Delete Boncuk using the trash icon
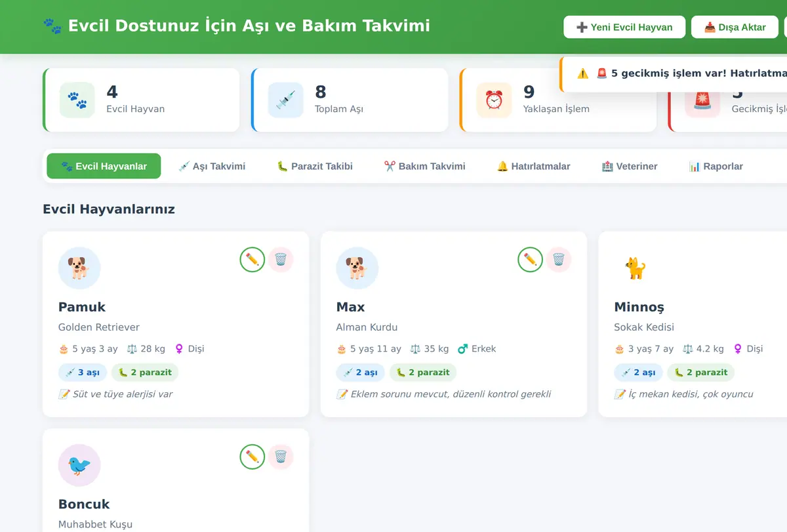 point(281,457)
